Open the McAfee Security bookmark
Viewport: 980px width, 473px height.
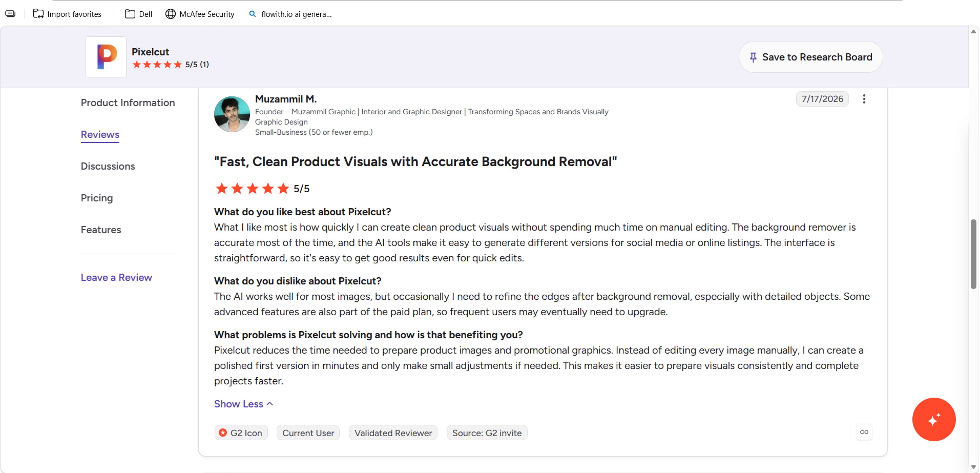point(200,14)
